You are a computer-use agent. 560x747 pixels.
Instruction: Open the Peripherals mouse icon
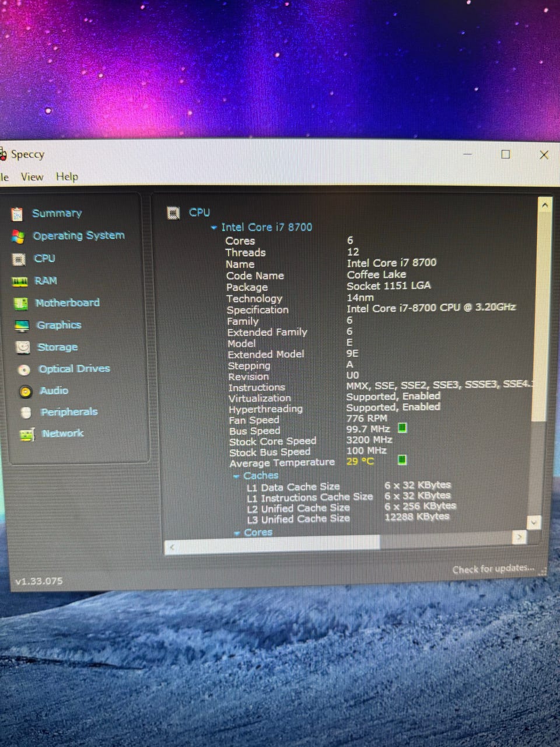tap(26, 413)
